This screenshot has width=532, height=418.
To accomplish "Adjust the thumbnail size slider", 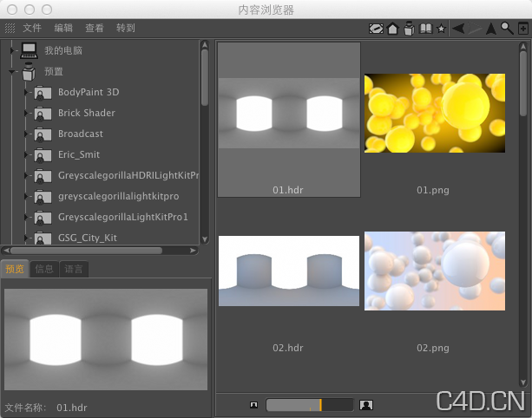I will [x=310, y=405].
